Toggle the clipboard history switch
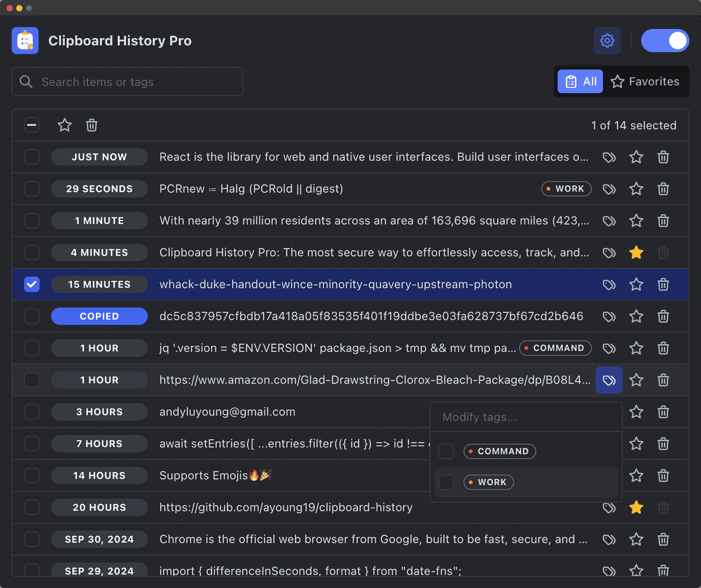 click(x=665, y=41)
